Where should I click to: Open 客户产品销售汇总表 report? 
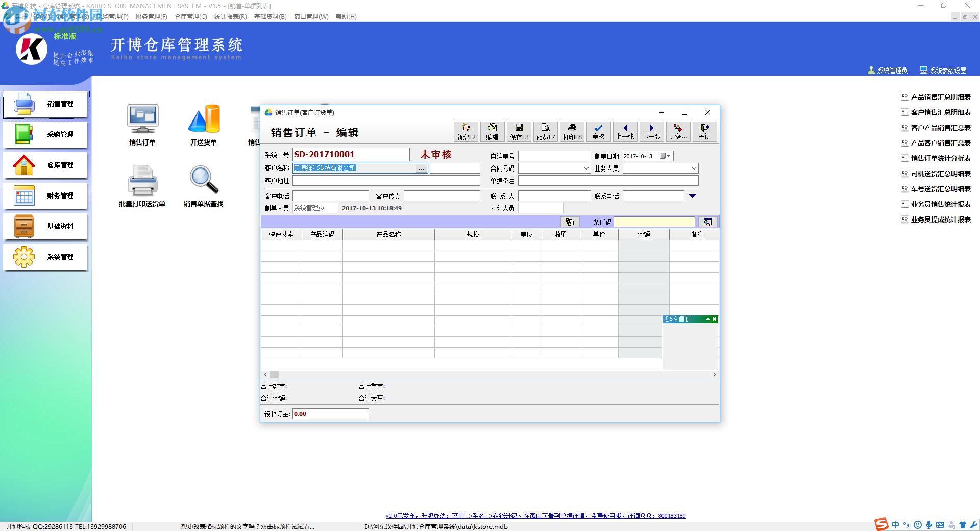(x=936, y=128)
